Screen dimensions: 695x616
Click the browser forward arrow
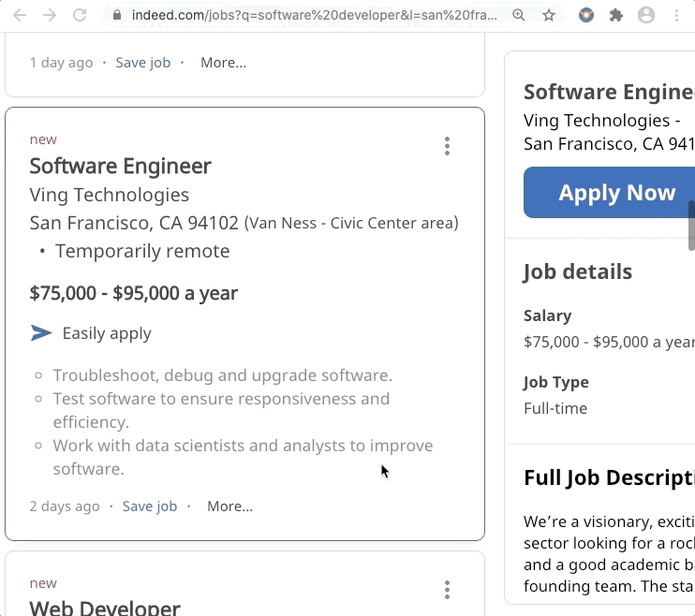tap(50, 15)
